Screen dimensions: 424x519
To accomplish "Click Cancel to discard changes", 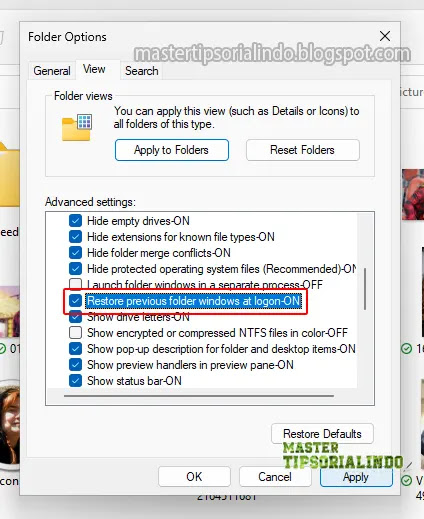I will (275, 477).
